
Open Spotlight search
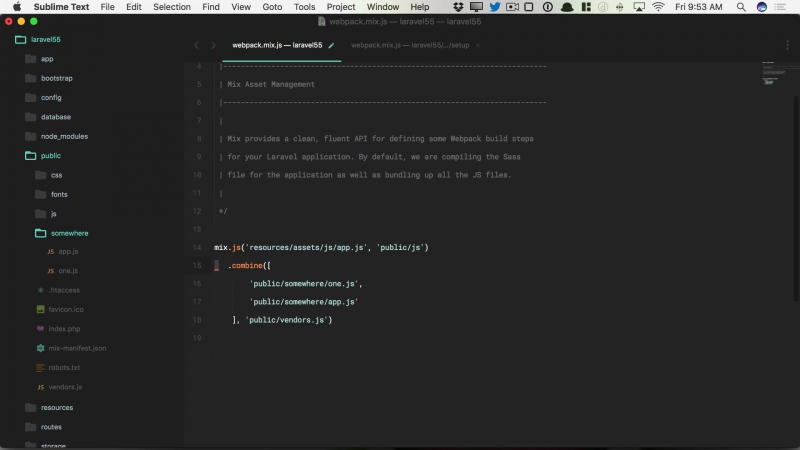pos(741,7)
